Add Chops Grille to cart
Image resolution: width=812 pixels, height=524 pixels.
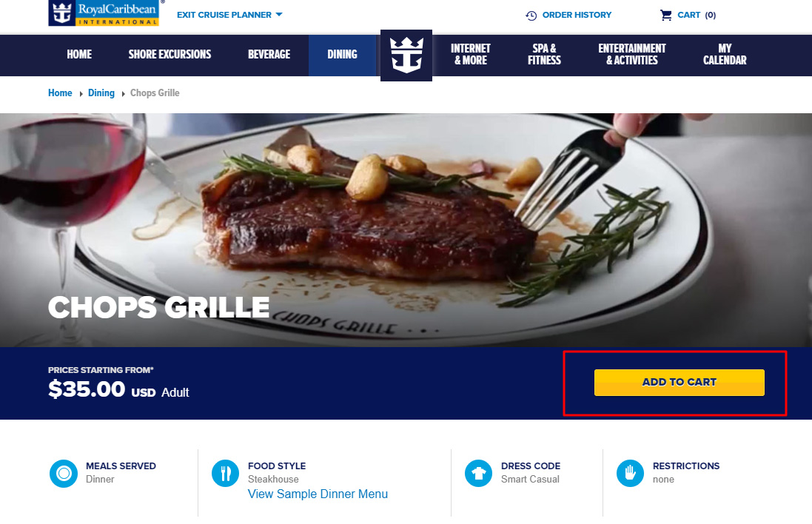click(679, 383)
